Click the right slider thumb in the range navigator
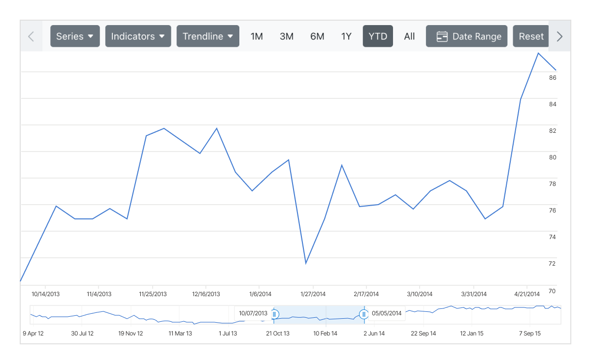This screenshot has height=364, width=591. pyautogui.click(x=364, y=313)
